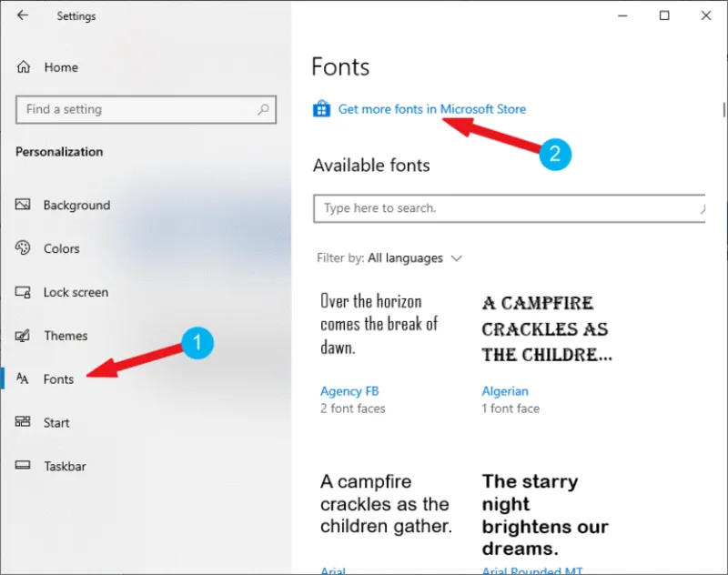
Task: Open the Lock screen page
Action: pyautogui.click(x=76, y=292)
